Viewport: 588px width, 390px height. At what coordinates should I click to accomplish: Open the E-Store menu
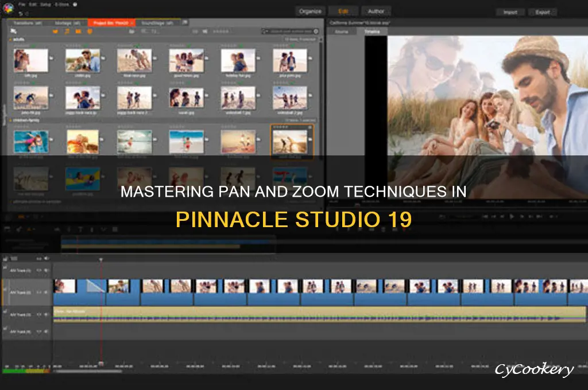click(x=61, y=5)
